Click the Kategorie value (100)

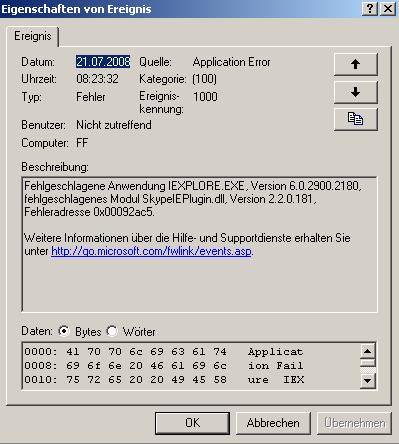204,79
